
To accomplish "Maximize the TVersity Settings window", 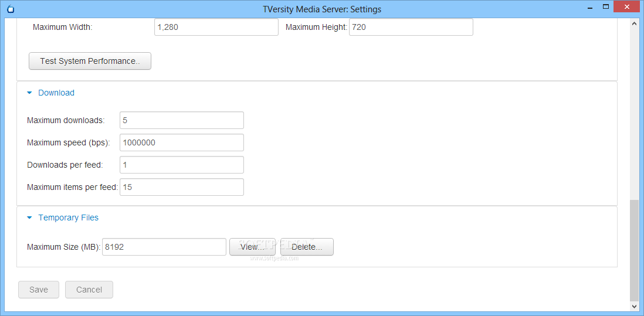I will (x=606, y=7).
